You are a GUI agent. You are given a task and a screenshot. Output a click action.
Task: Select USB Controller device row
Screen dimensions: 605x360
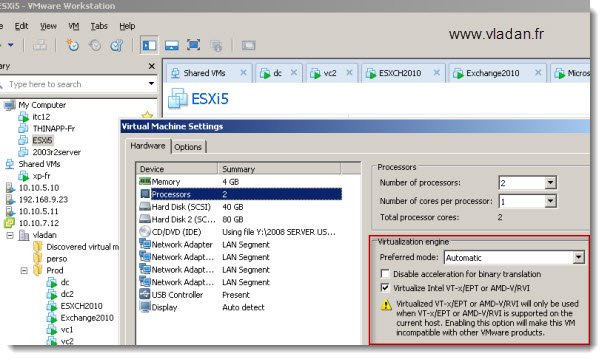pos(239,295)
